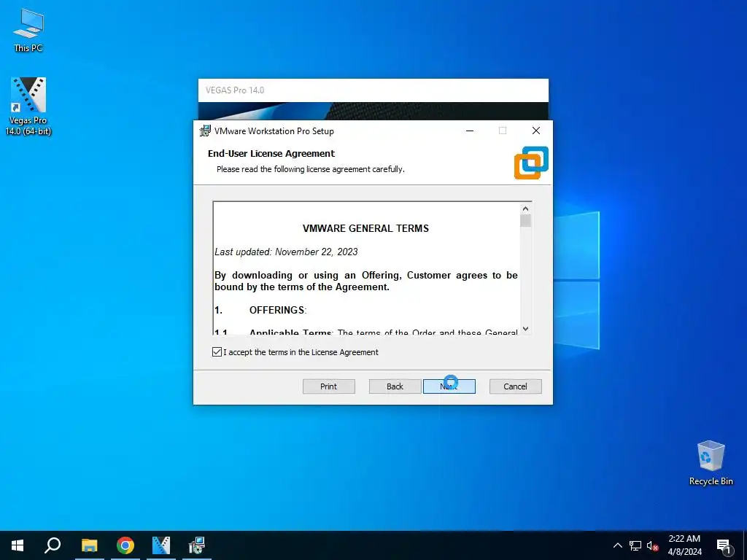Click the I accept the terms label text
Viewport: 747px width, 560px height.
tap(301, 352)
